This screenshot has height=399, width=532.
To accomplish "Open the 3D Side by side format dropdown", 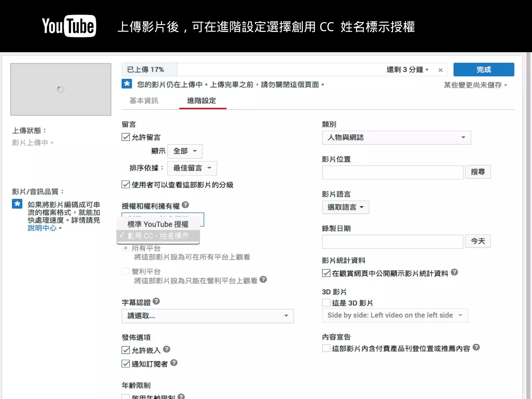I will pyautogui.click(x=395, y=315).
